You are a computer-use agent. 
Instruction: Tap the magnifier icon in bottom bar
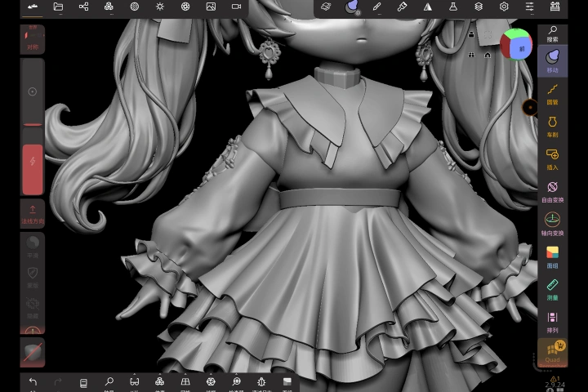point(109,382)
